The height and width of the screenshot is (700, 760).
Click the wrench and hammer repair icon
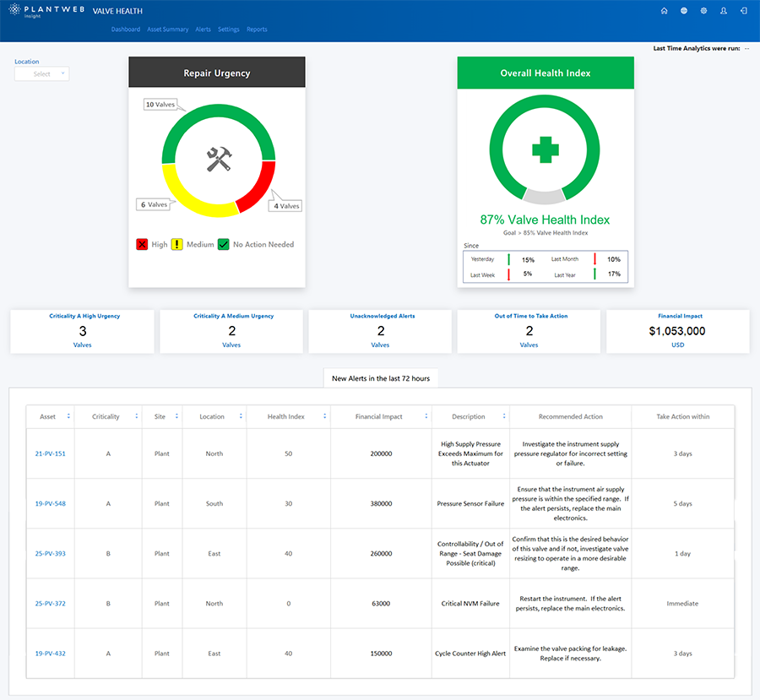[219, 159]
